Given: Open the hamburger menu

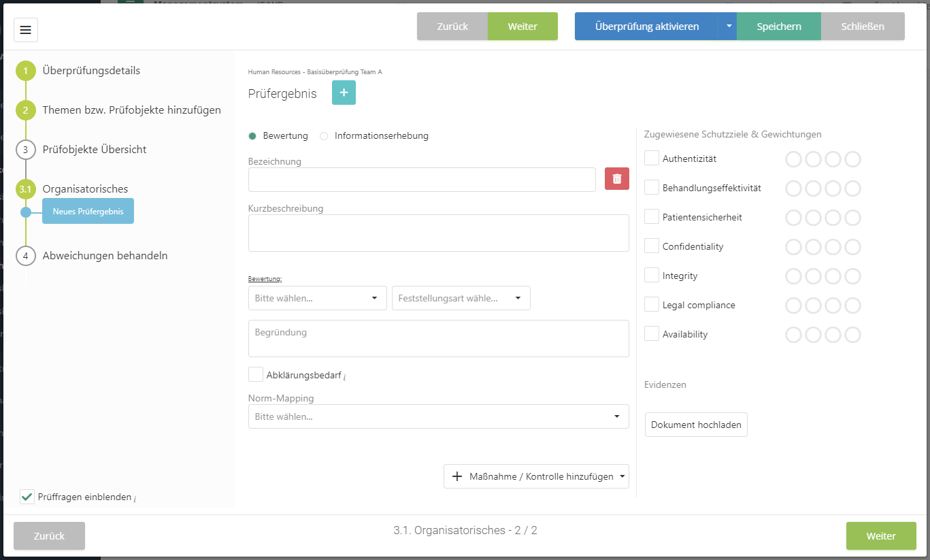Looking at the screenshot, I should coord(26,30).
